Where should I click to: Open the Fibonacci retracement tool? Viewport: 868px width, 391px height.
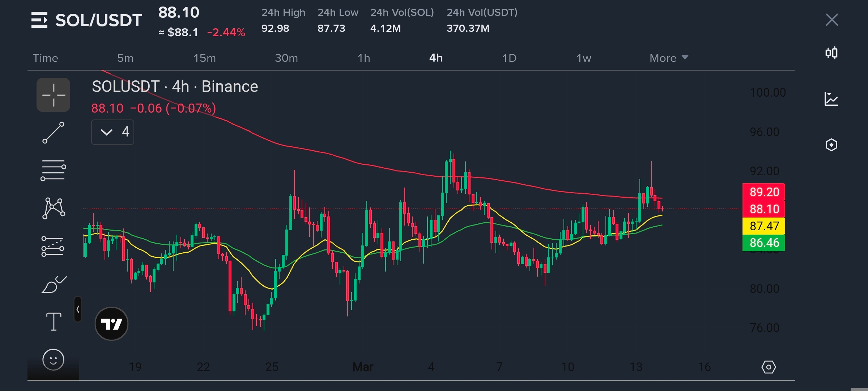(x=54, y=170)
